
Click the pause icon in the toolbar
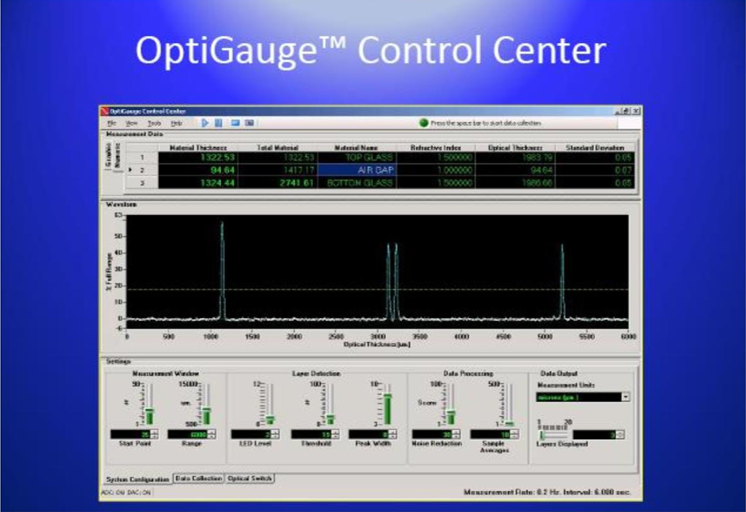(218, 123)
